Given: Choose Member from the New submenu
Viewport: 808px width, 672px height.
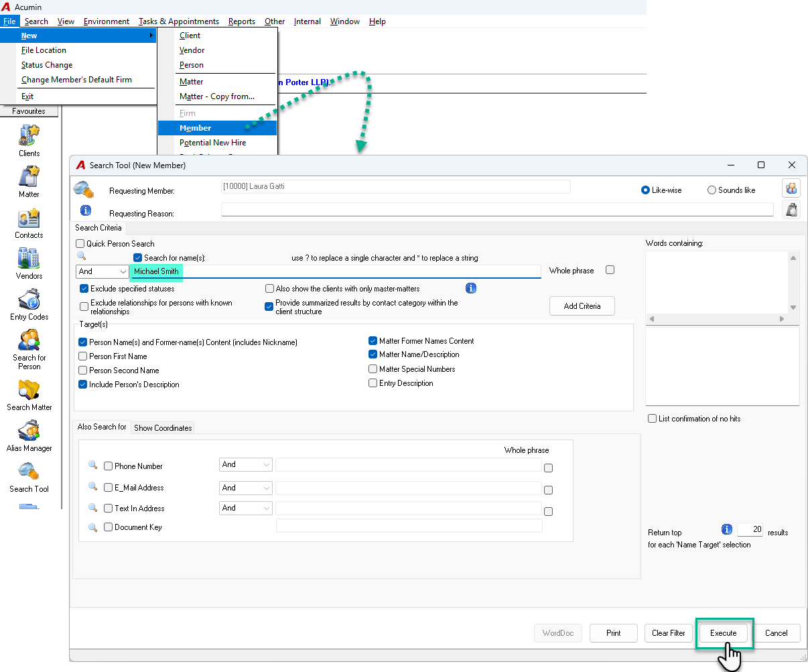Looking at the screenshot, I should (x=217, y=128).
